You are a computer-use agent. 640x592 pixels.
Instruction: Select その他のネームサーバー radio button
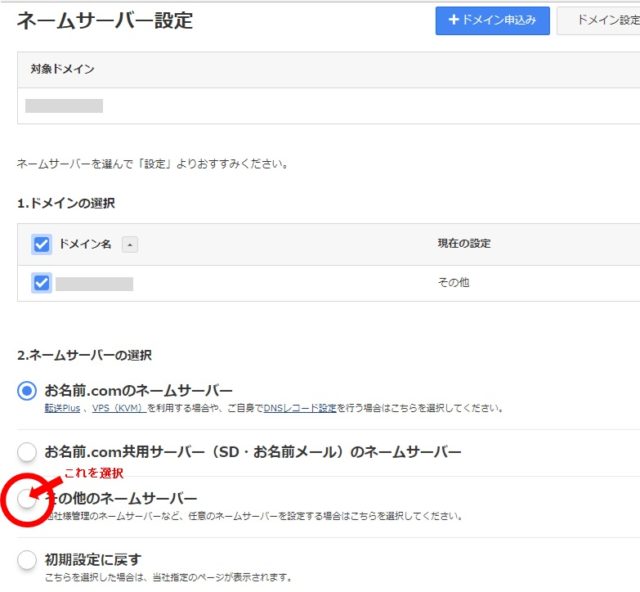point(27,499)
